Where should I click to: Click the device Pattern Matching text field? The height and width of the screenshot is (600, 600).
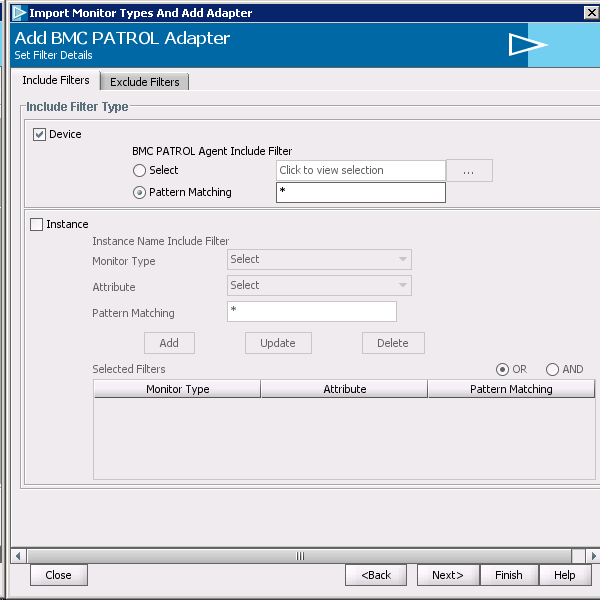(360, 193)
